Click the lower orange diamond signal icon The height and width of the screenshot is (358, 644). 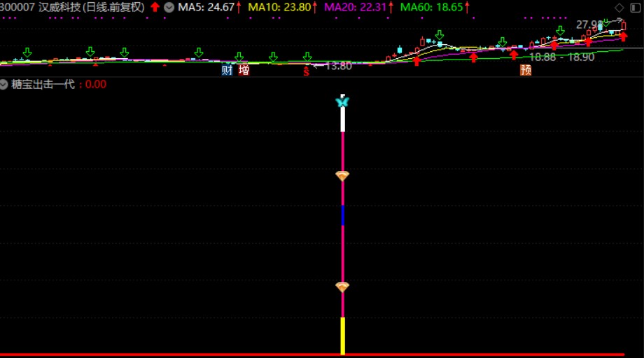coord(342,287)
